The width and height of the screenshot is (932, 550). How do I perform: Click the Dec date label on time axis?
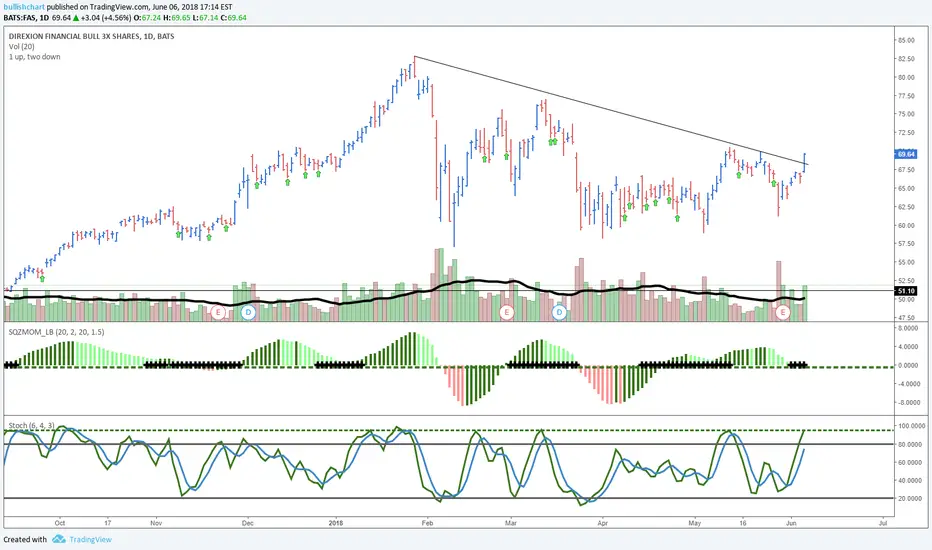point(248,523)
